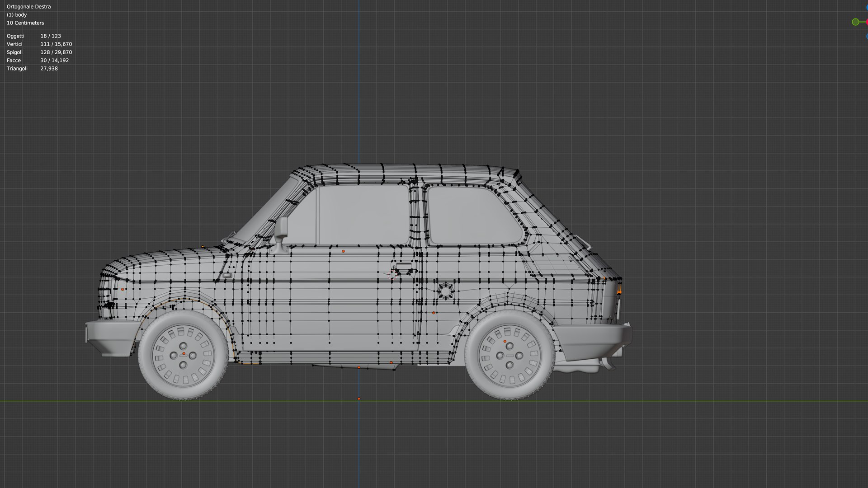Click the "Vertici" statistics label

pyautogui.click(x=14, y=44)
